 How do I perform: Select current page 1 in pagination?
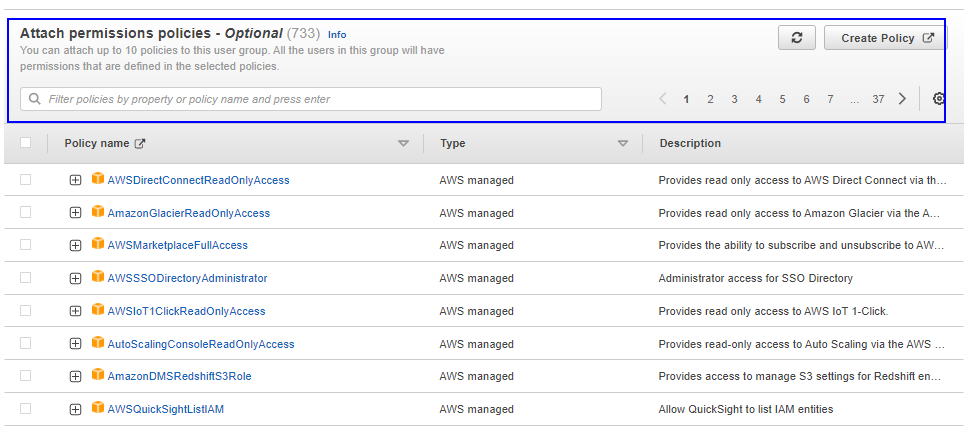coord(686,99)
